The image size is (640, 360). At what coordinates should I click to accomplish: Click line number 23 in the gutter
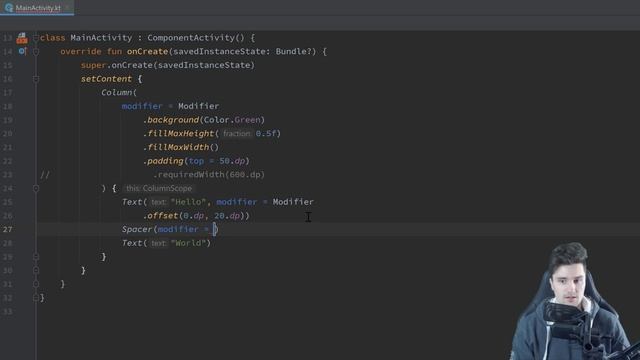(8, 175)
